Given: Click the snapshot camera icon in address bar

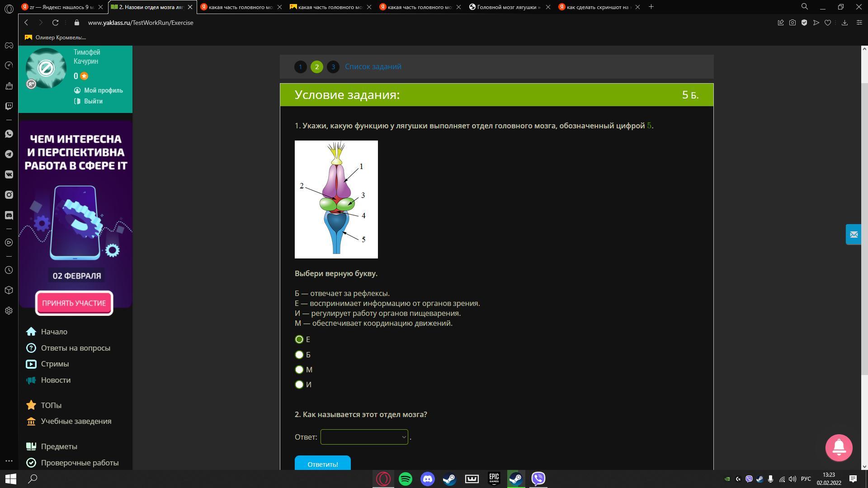Looking at the screenshot, I should click(x=792, y=23).
